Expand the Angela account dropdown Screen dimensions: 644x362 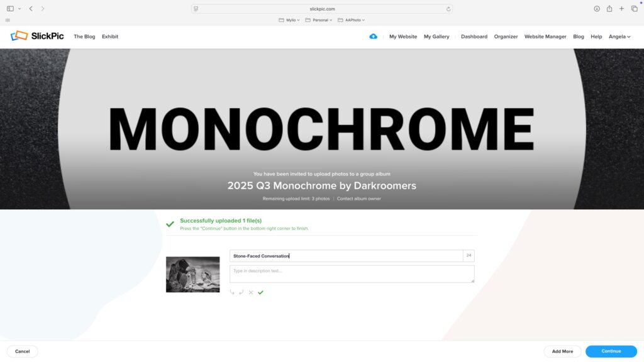pos(619,36)
